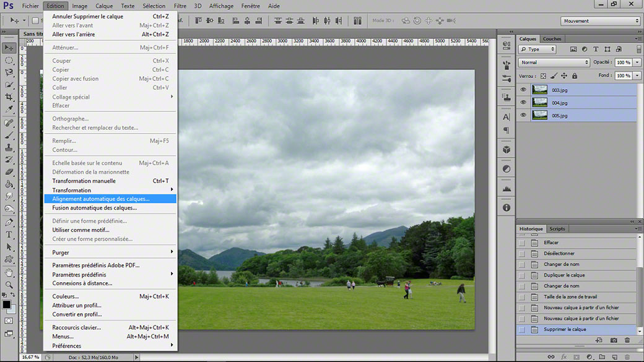Select the 004.jpg layer name
This screenshot has height=362, width=644.
click(559, 103)
